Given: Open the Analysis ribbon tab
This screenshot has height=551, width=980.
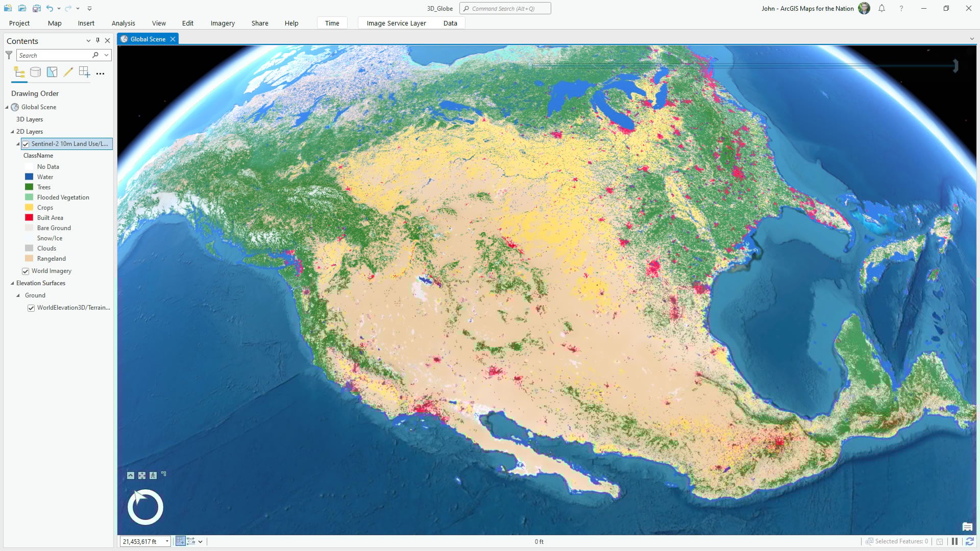Looking at the screenshot, I should click(123, 23).
